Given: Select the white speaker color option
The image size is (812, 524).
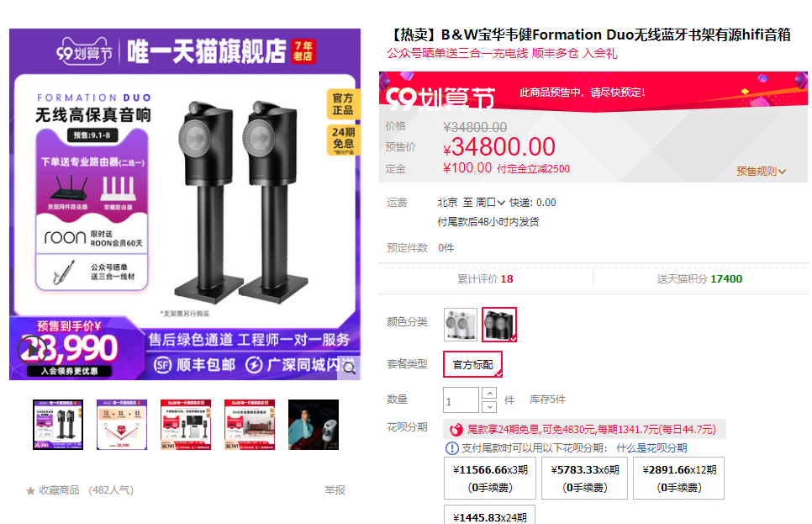Looking at the screenshot, I should [x=461, y=325].
